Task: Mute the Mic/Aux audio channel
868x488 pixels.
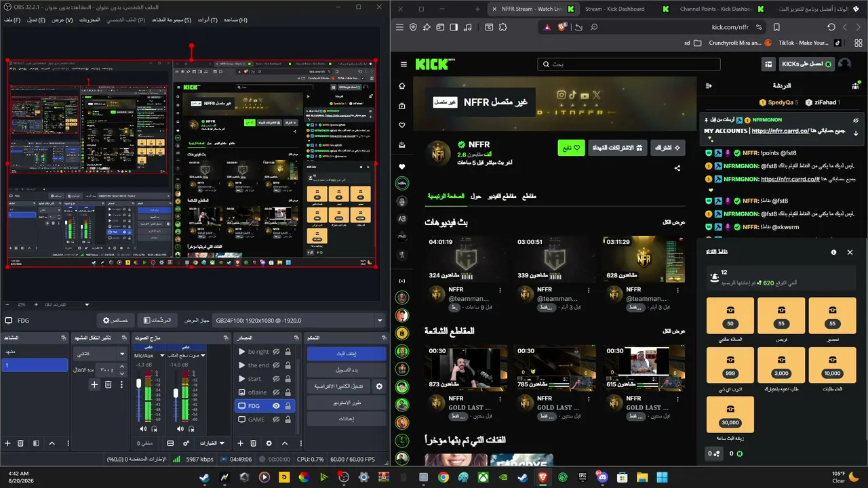Action: pyautogui.click(x=143, y=428)
